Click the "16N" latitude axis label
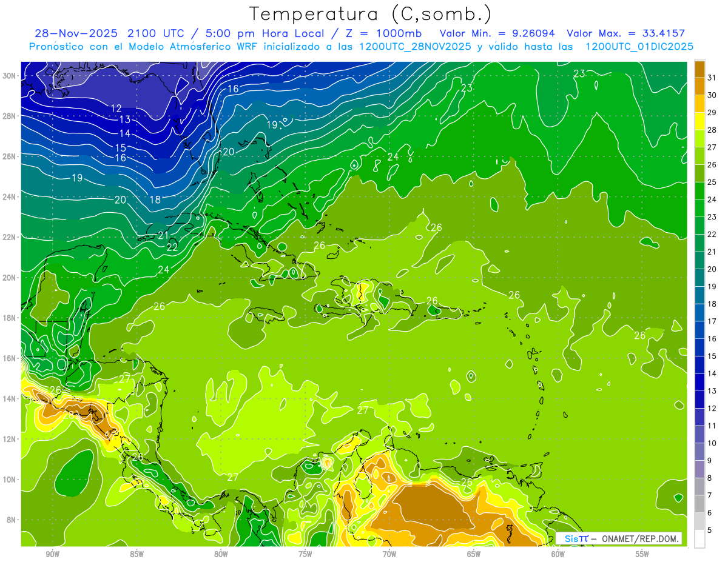 (x=10, y=358)
